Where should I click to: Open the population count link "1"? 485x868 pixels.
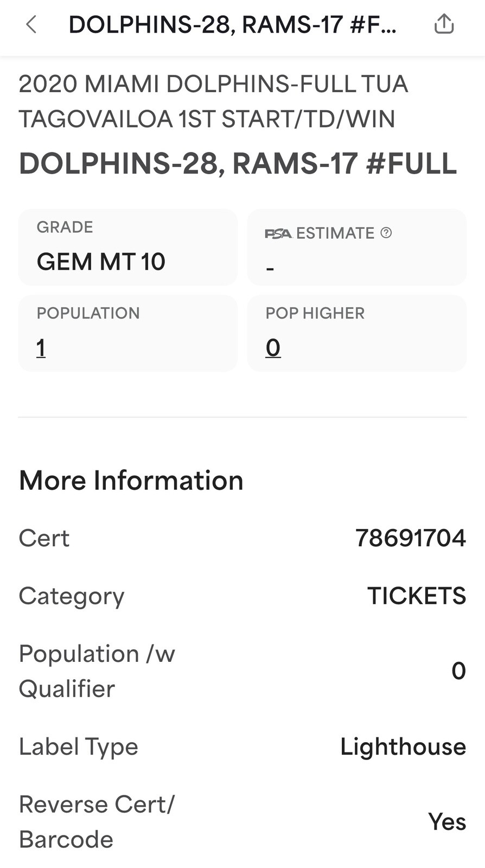pos(41,348)
